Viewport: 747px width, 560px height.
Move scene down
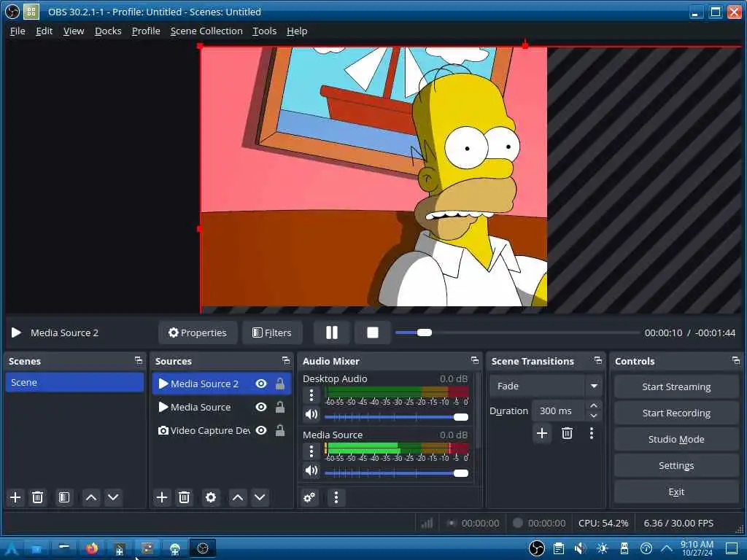(113, 497)
